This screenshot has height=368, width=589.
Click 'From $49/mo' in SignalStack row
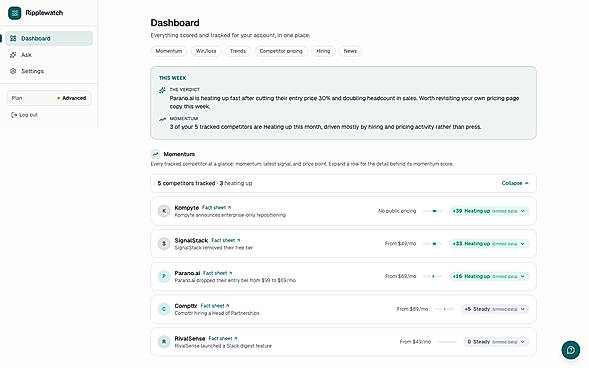(400, 244)
